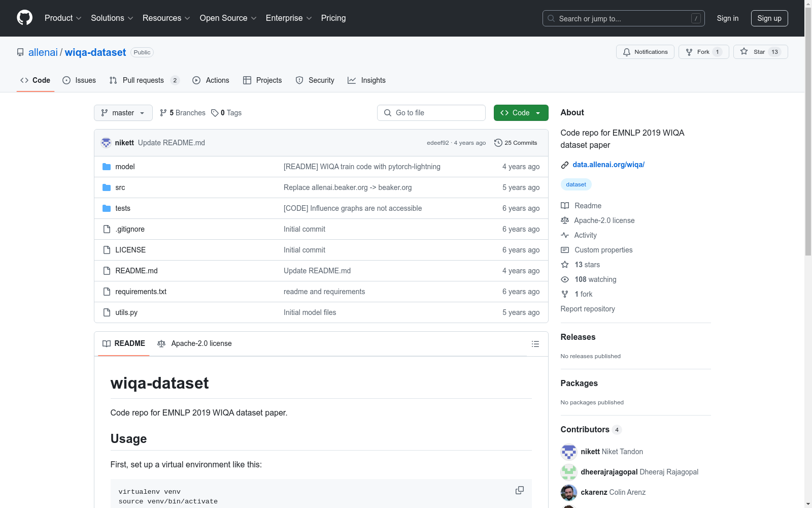The height and width of the screenshot is (508, 812).
Task: Expand the Product menu
Action: coord(63,18)
